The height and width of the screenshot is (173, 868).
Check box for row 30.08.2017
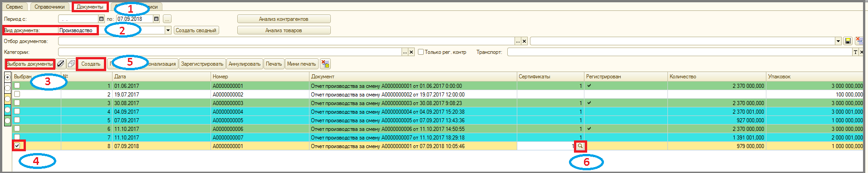pyautogui.click(x=17, y=103)
